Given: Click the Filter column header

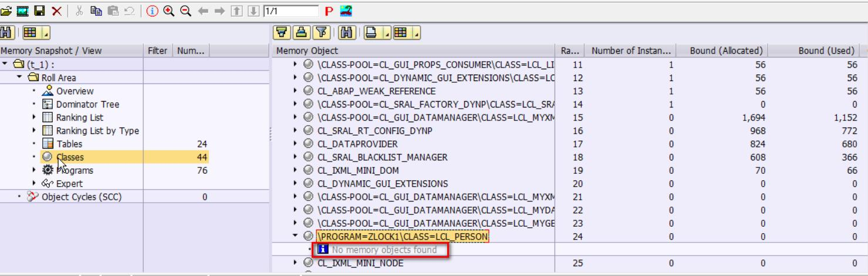Looking at the screenshot, I should point(158,51).
